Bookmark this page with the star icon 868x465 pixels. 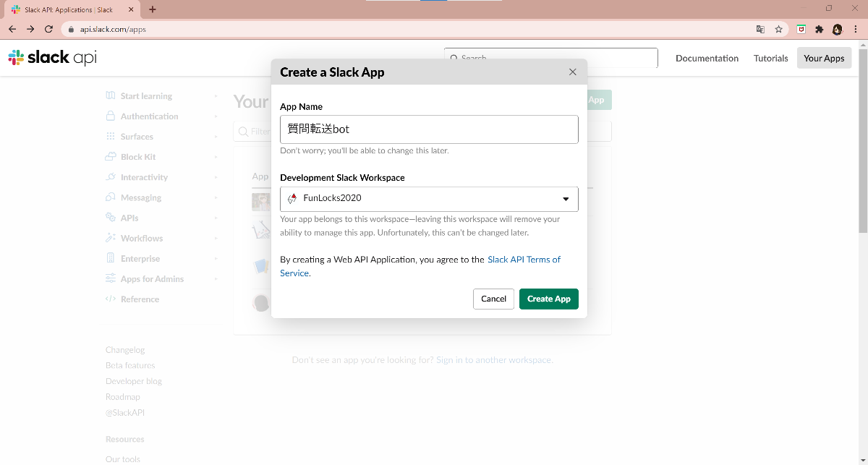click(779, 29)
